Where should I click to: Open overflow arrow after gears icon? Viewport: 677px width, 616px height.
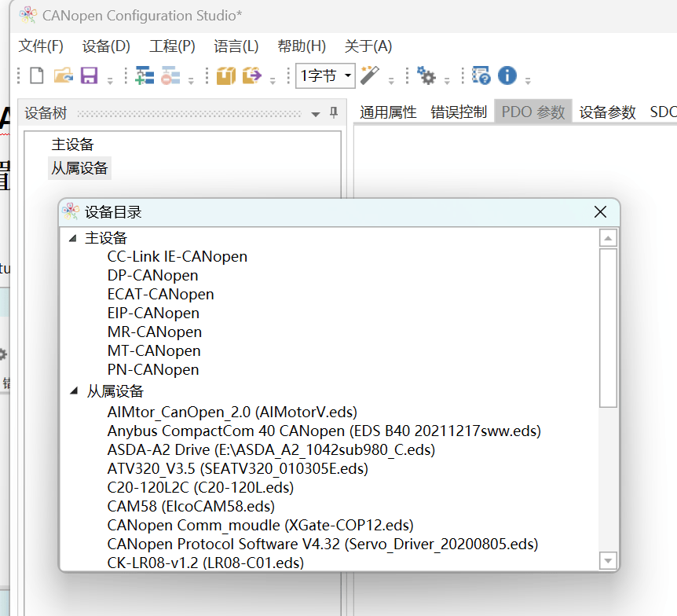click(x=448, y=81)
